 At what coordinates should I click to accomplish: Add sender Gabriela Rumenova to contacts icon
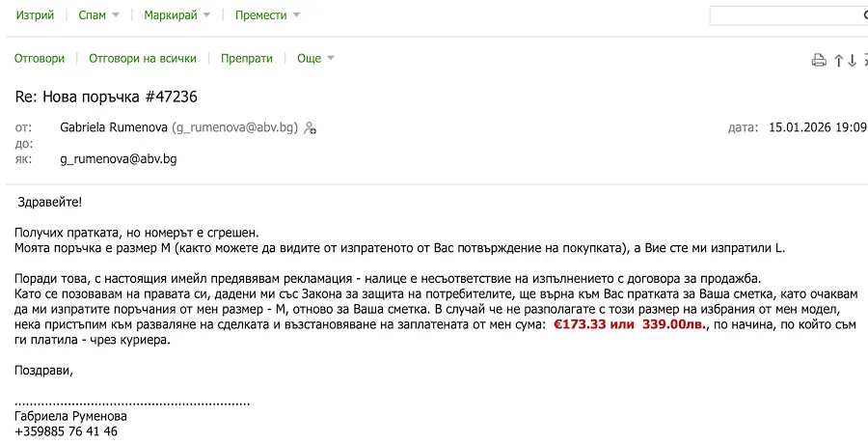pos(311,127)
